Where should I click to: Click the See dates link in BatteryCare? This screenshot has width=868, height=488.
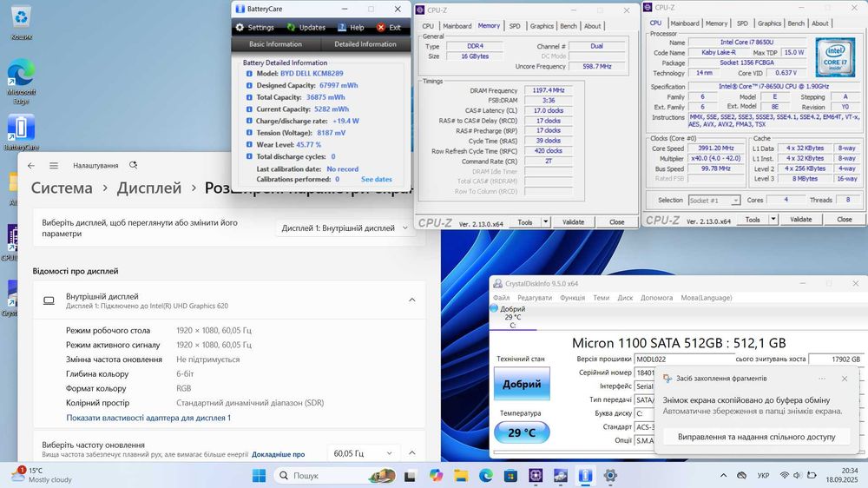pyautogui.click(x=377, y=180)
